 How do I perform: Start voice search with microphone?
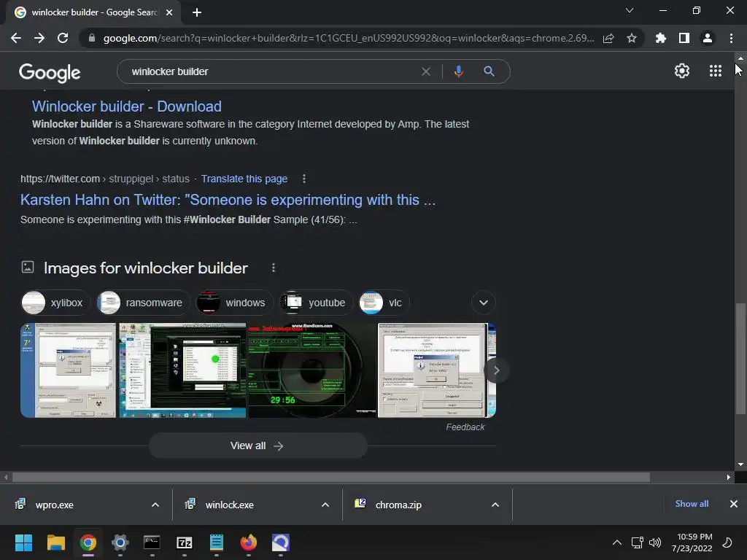(x=458, y=71)
